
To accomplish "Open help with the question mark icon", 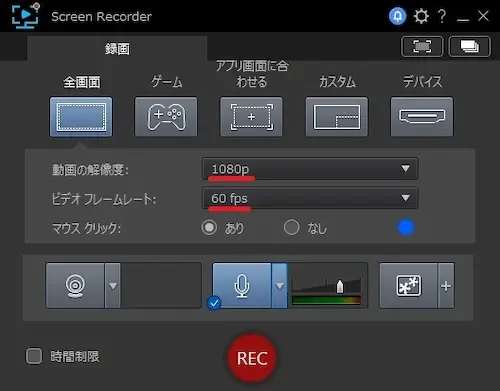I will tap(442, 16).
